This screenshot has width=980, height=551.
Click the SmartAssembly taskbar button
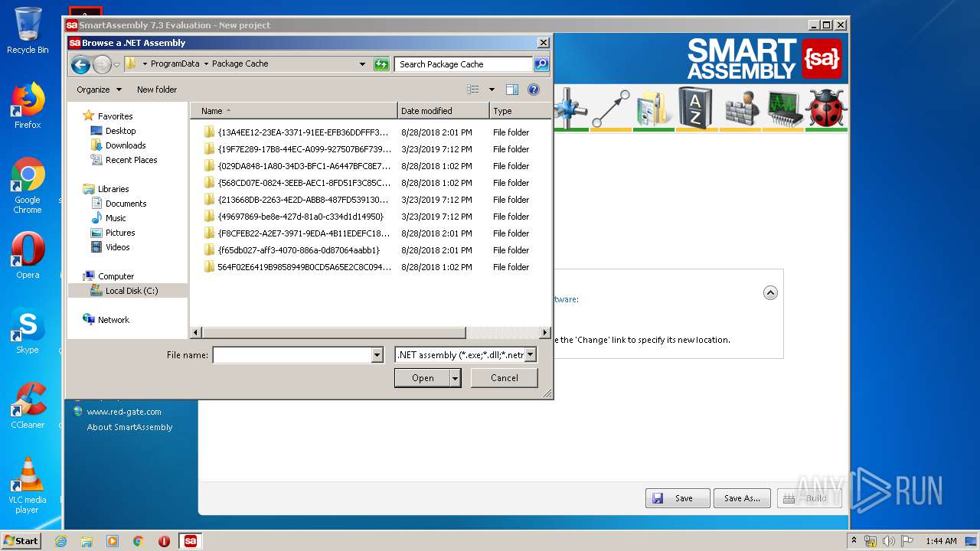click(x=190, y=541)
